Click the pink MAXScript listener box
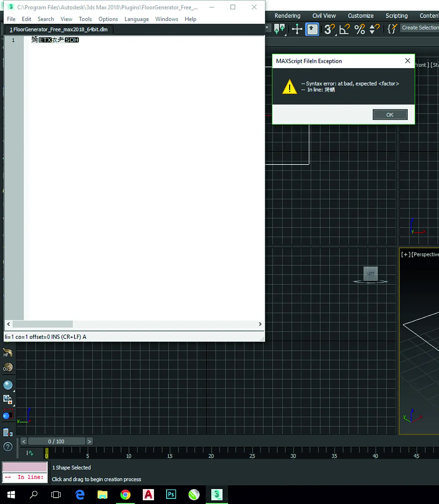439x504 pixels. 25,467
